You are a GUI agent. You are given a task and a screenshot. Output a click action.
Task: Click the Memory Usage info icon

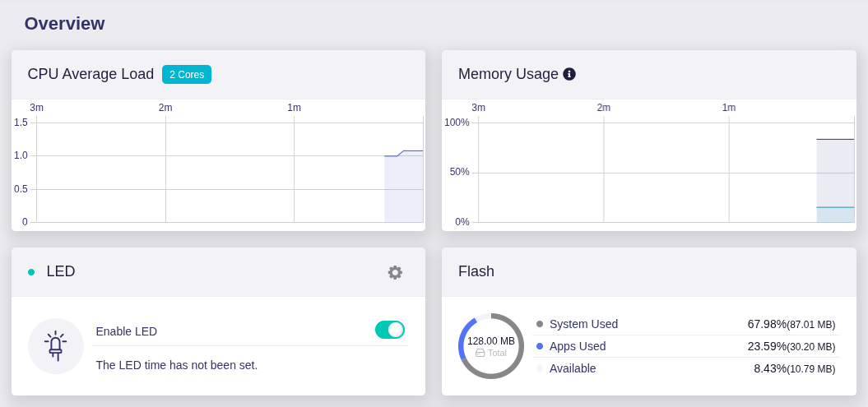(x=569, y=74)
